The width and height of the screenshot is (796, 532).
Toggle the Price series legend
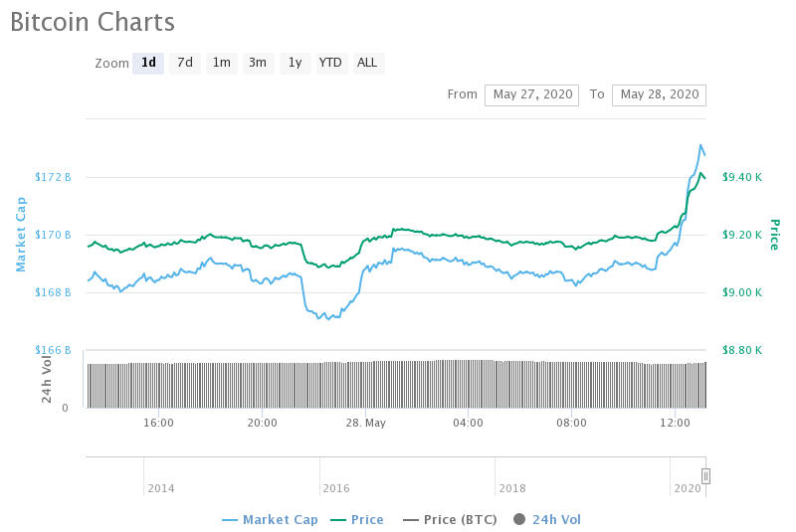pyautogui.click(x=357, y=520)
